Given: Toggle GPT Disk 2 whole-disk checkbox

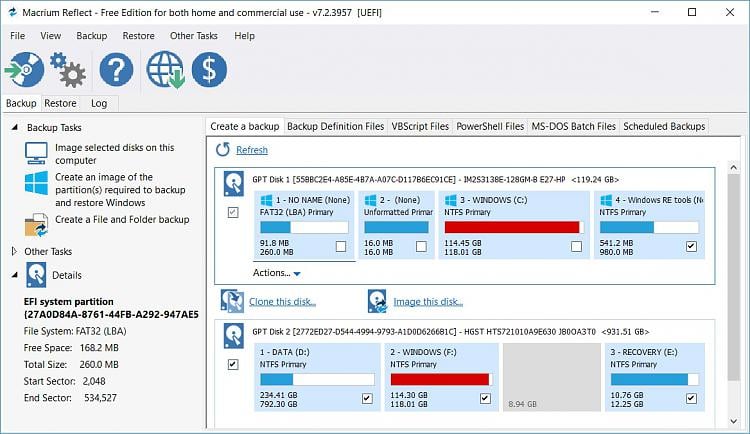Looking at the screenshot, I should [x=233, y=365].
